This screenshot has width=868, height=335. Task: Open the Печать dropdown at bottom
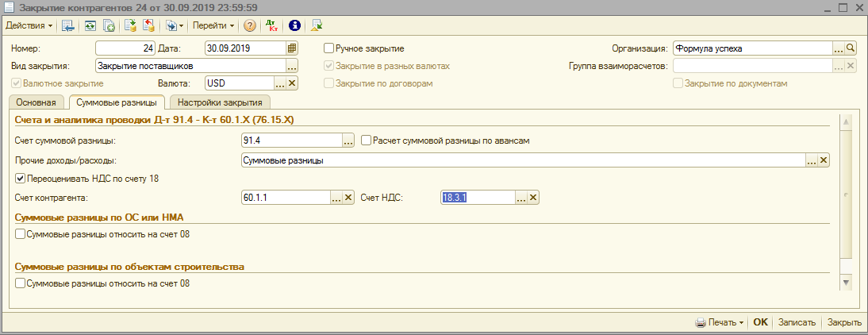click(x=720, y=322)
